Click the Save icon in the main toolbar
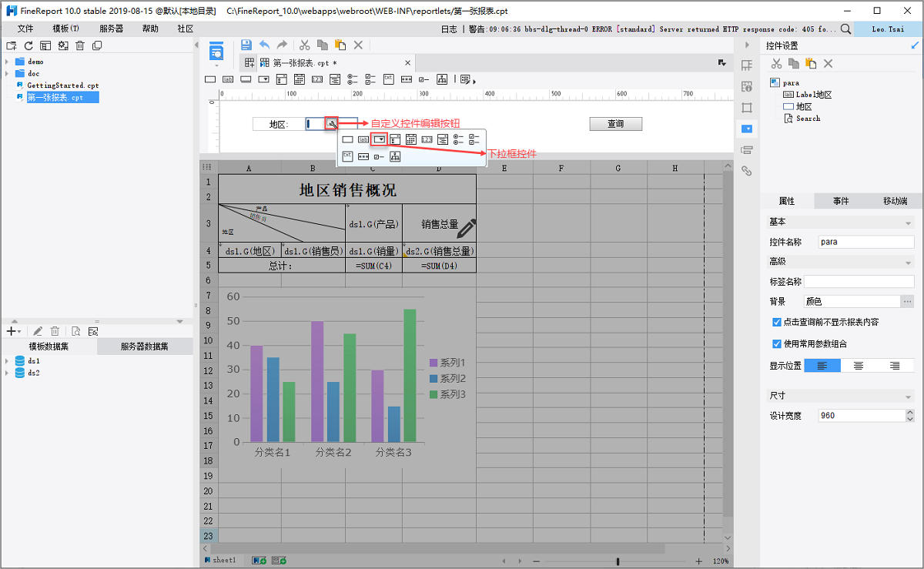The height and width of the screenshot is (569, 924). (246, 45)
